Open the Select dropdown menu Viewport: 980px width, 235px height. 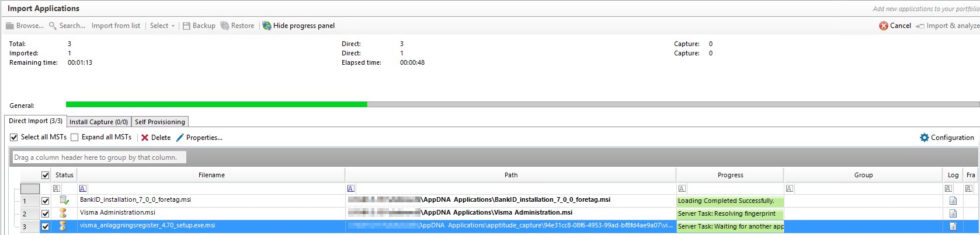click(x=162, y=26)
